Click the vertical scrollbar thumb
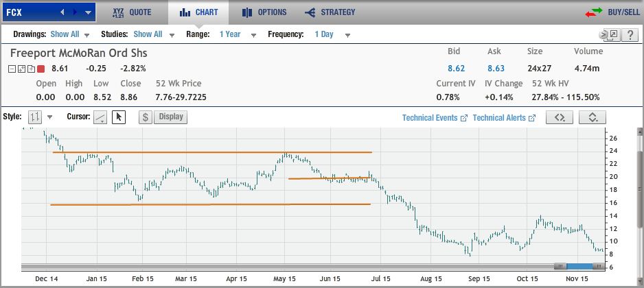Image resolution: width=644 pixels, height=288 pixels. 639,189
